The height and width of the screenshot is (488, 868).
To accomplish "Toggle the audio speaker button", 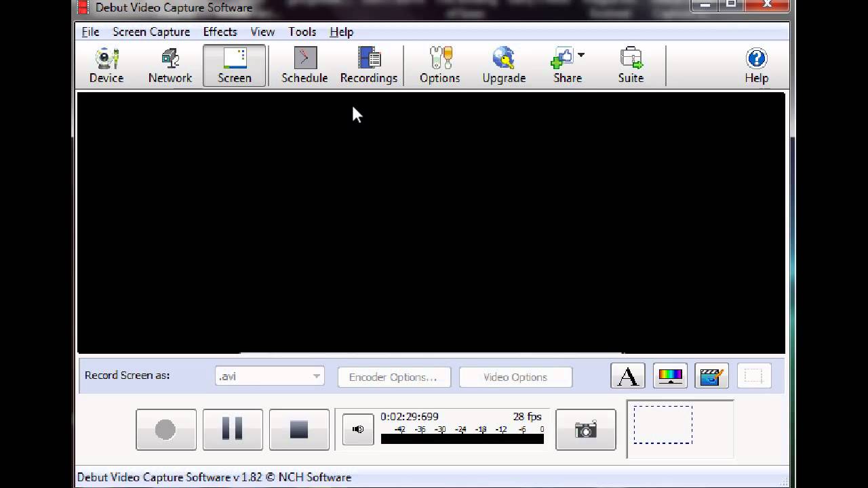I will (358, 430).
